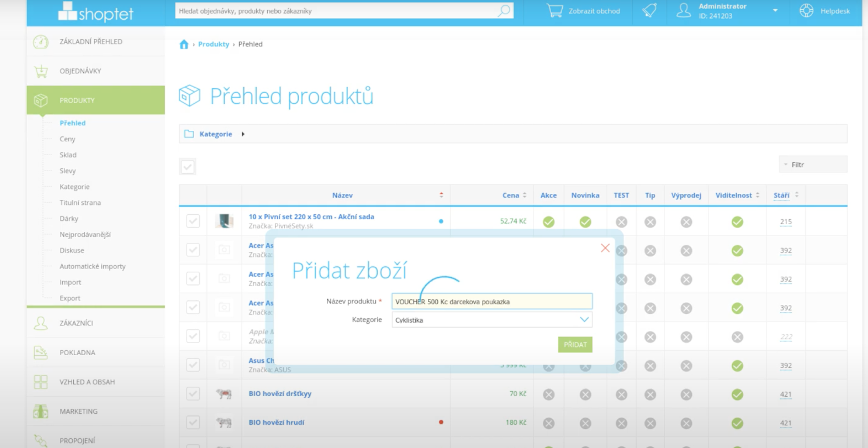Expand the Filtr panel

[x=813, y=164]
